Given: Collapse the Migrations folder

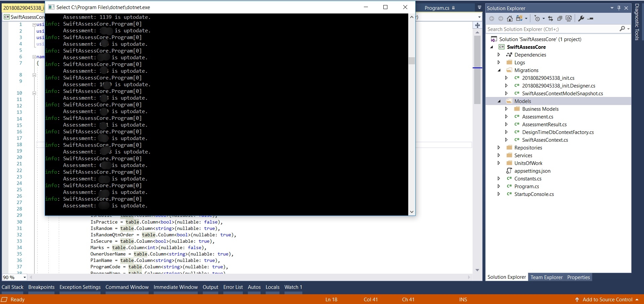Looking at the screenshot, I should coord(499,70).
